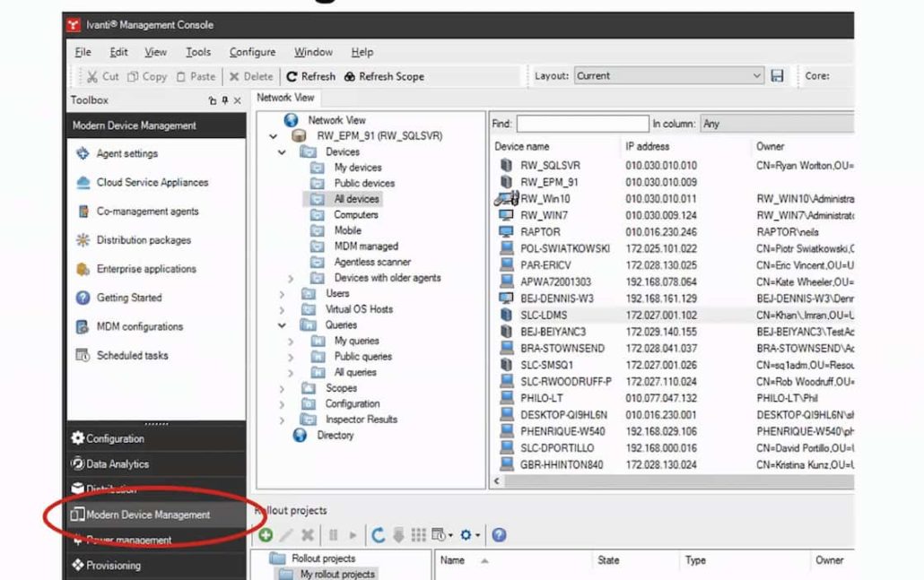Click the blue refresh icon in Rollout toolbar
924x580 pixels.
coord(379,534)
